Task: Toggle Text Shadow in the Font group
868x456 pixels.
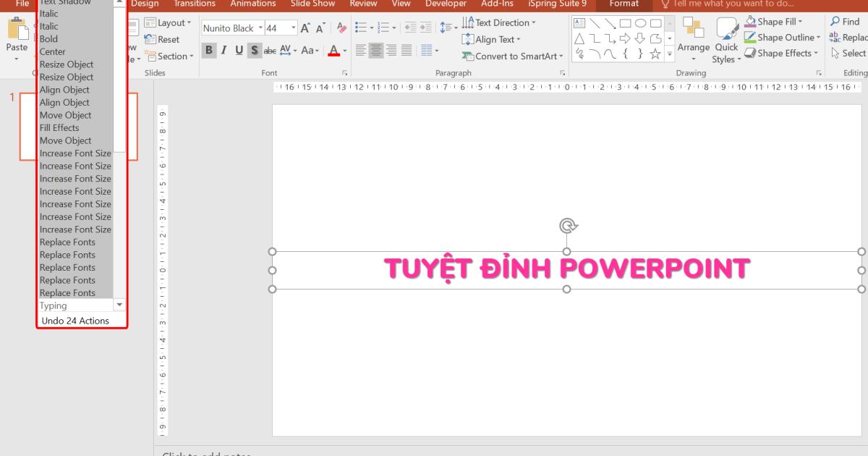Action: coord(255,51)
